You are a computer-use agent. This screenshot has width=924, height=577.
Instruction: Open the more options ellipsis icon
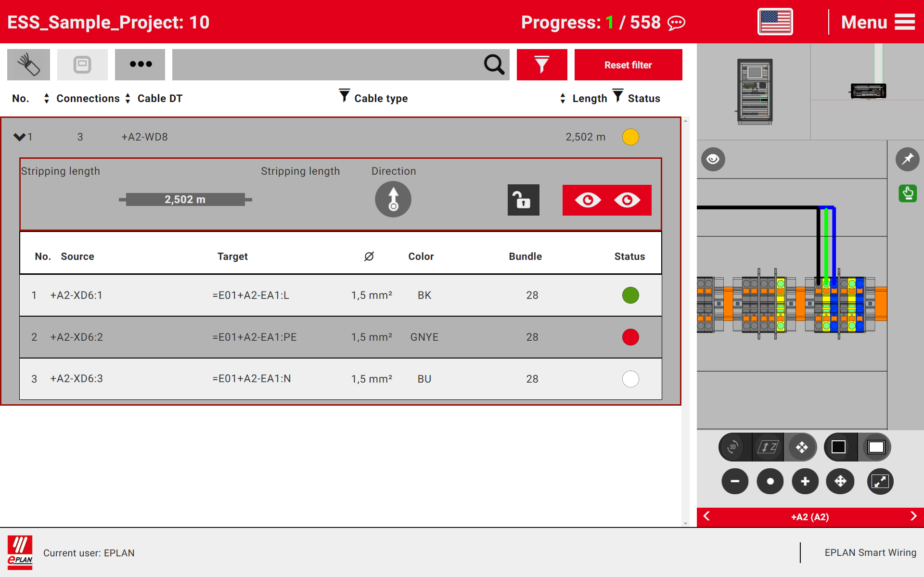(140, 64)
